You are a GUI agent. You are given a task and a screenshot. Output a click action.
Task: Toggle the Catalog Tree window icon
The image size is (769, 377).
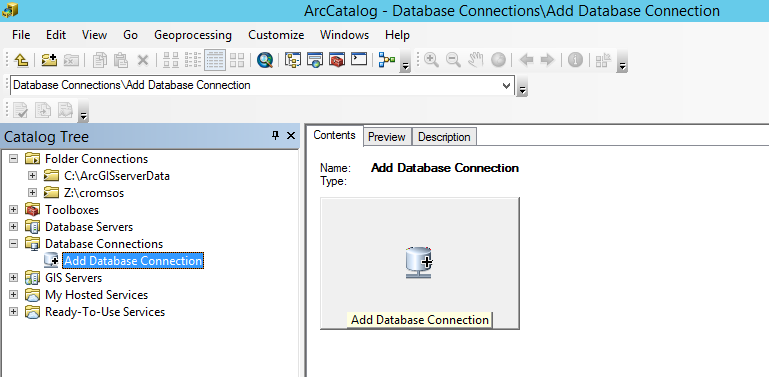293,60
